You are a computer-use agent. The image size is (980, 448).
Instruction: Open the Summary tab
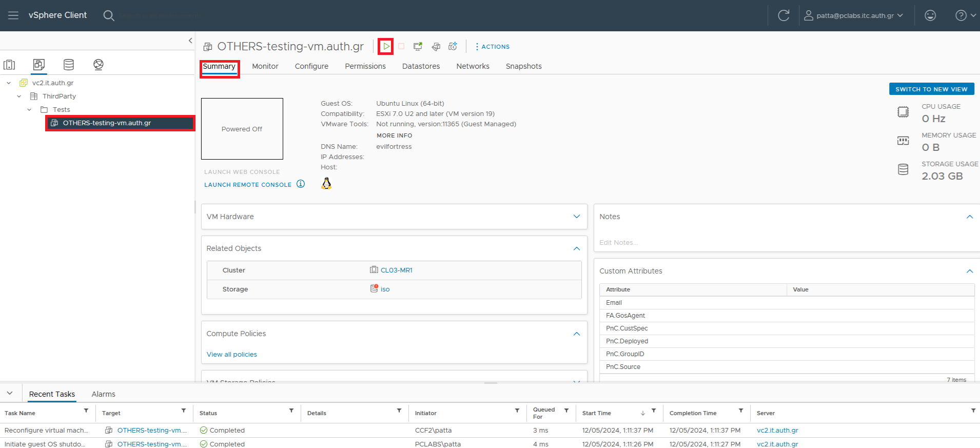click(219, 67)
